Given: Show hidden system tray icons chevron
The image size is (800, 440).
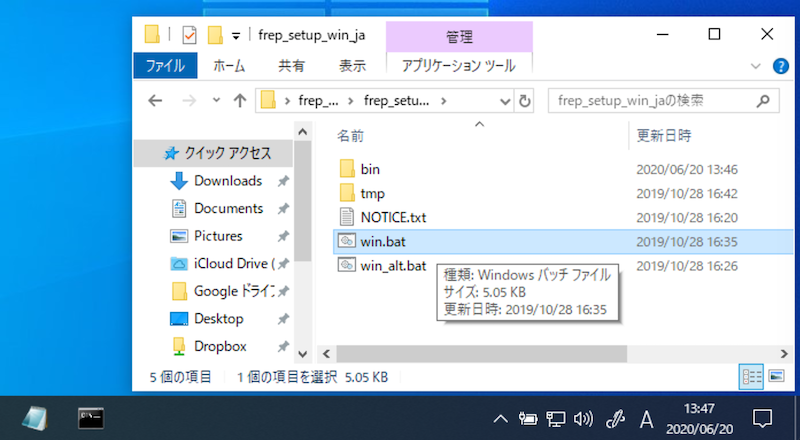Looking at the screenshot, I should point(500,418).
